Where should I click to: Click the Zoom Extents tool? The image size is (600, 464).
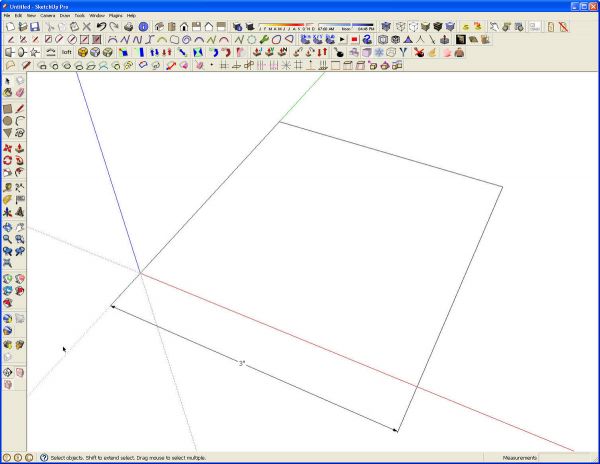coord(7,263)
